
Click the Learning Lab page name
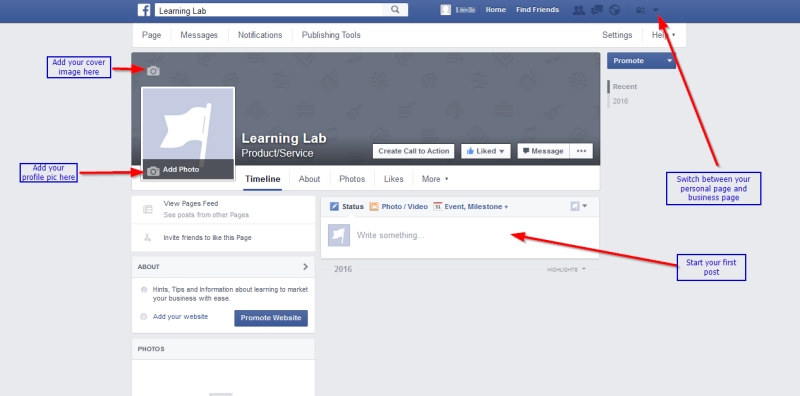284,138
